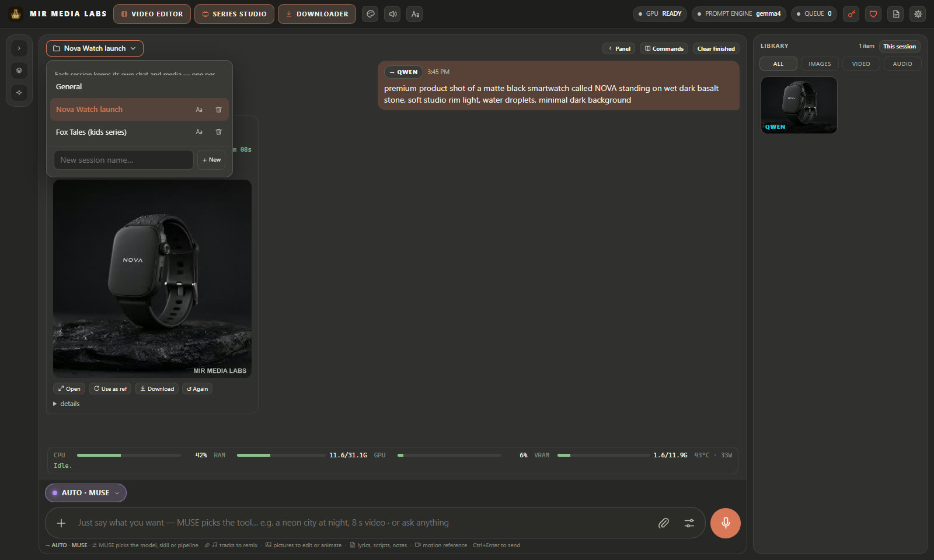Click the Clear finished button

coord(716,49)
